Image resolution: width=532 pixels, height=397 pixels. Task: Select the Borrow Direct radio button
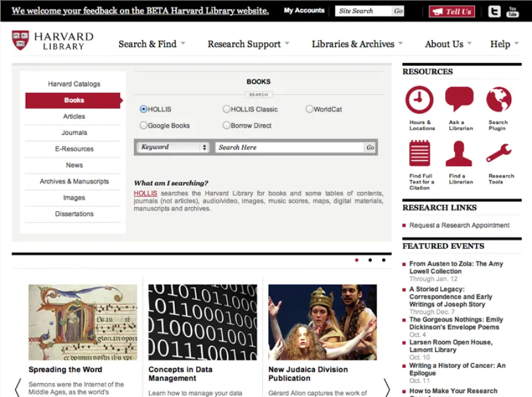(226, 125)
